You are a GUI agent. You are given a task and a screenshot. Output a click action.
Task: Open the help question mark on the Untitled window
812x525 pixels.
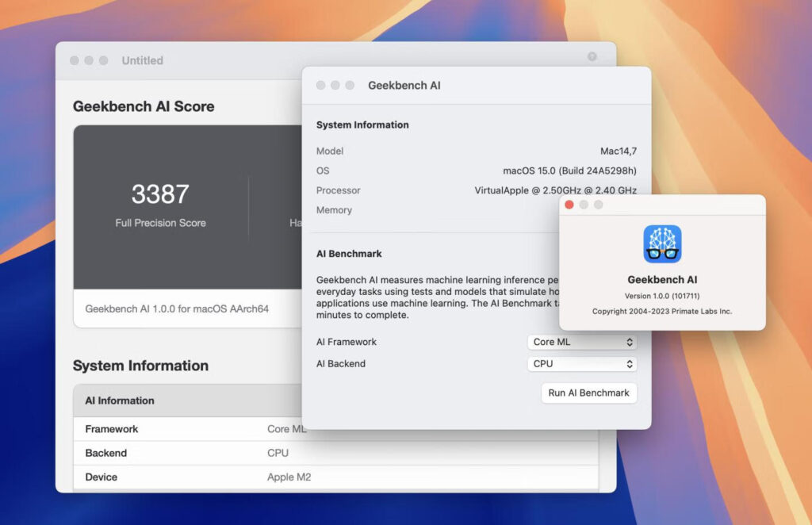click(592, 57)
